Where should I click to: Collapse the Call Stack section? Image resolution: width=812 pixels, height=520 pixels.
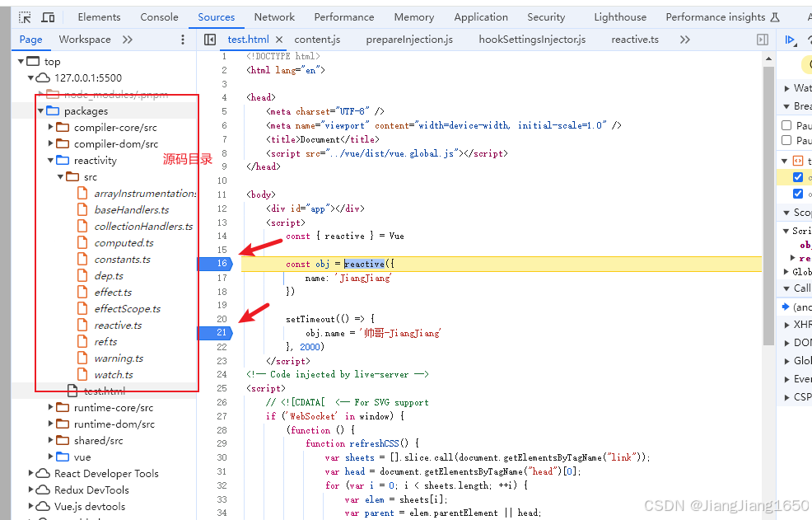[786, 288]
